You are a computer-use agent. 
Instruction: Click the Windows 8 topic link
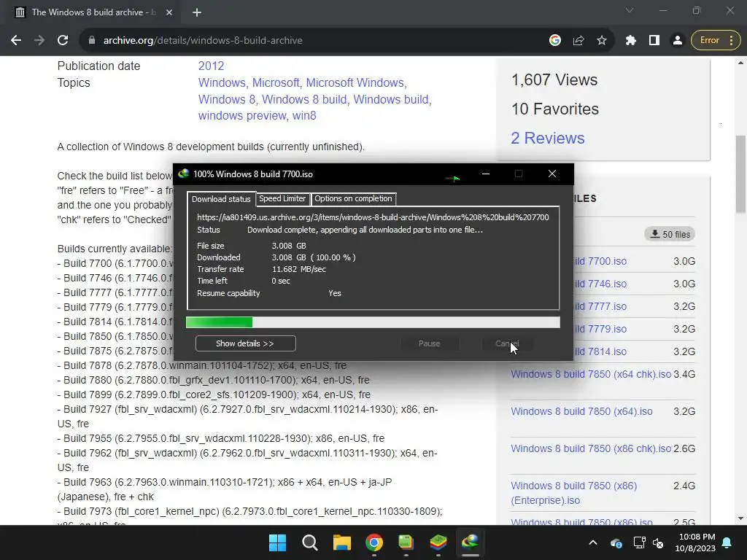(227, 99)
